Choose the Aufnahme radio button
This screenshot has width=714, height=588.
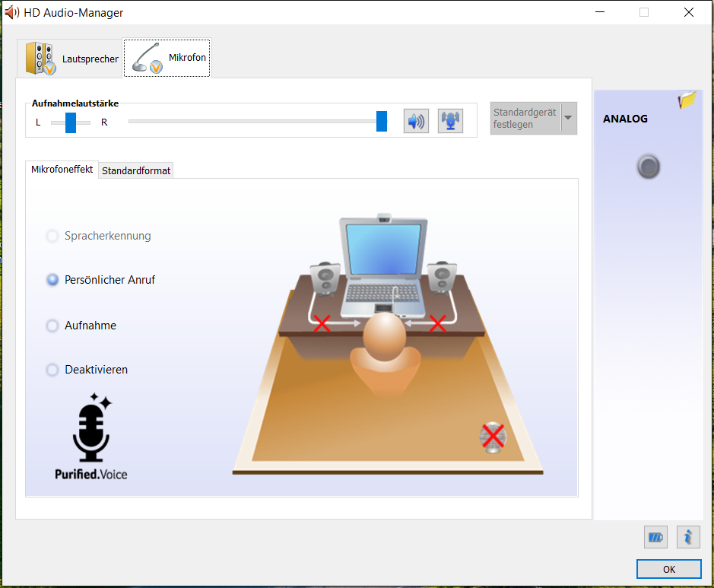coord(52,326)
